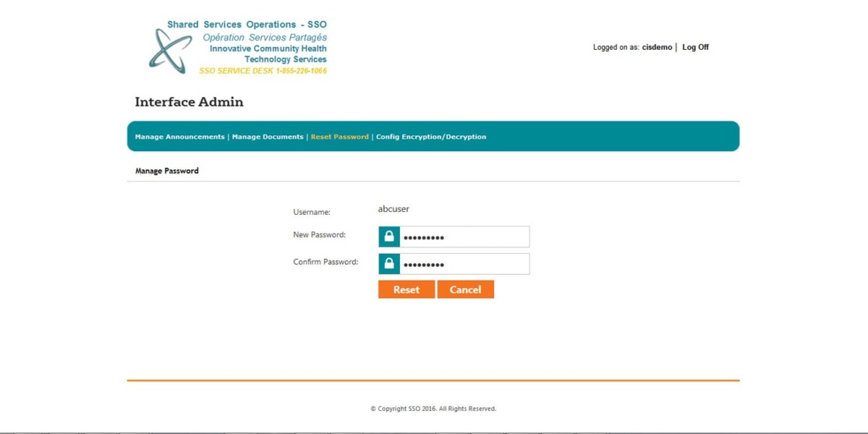Click the Copyright SSO 2016 footer text

(x=433, y=409)
